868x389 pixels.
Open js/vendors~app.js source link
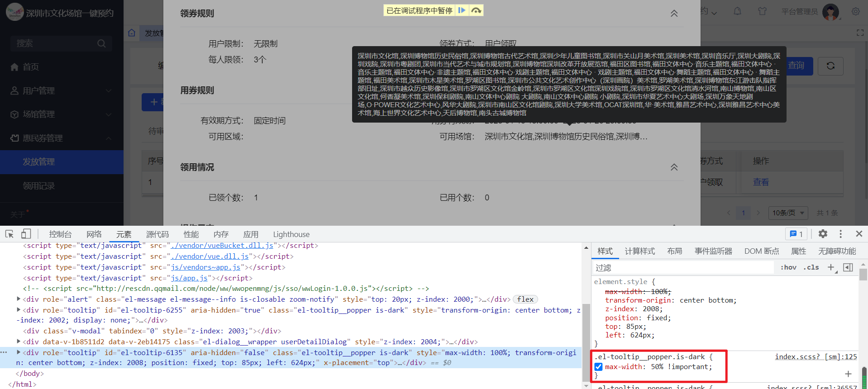(x=205, y=267)
